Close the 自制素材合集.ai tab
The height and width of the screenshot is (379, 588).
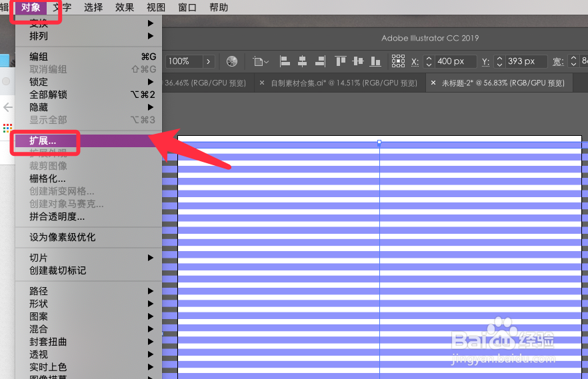tap(262, 83)
